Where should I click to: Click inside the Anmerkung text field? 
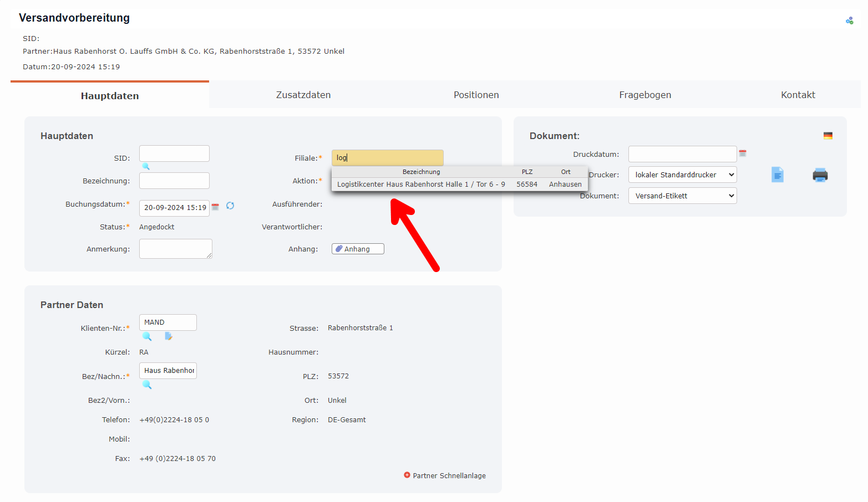click(x=175, y=248)
